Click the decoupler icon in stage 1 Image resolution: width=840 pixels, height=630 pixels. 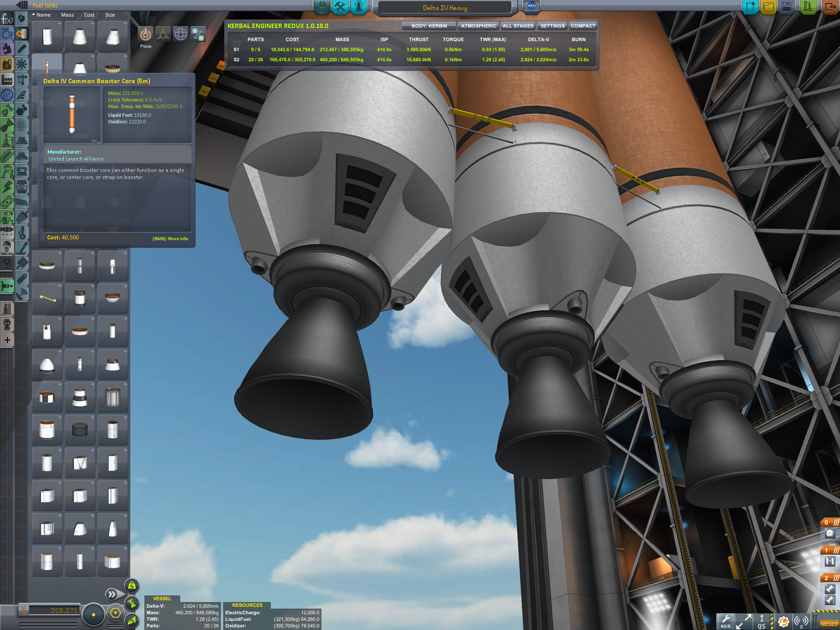pos(829,561)
